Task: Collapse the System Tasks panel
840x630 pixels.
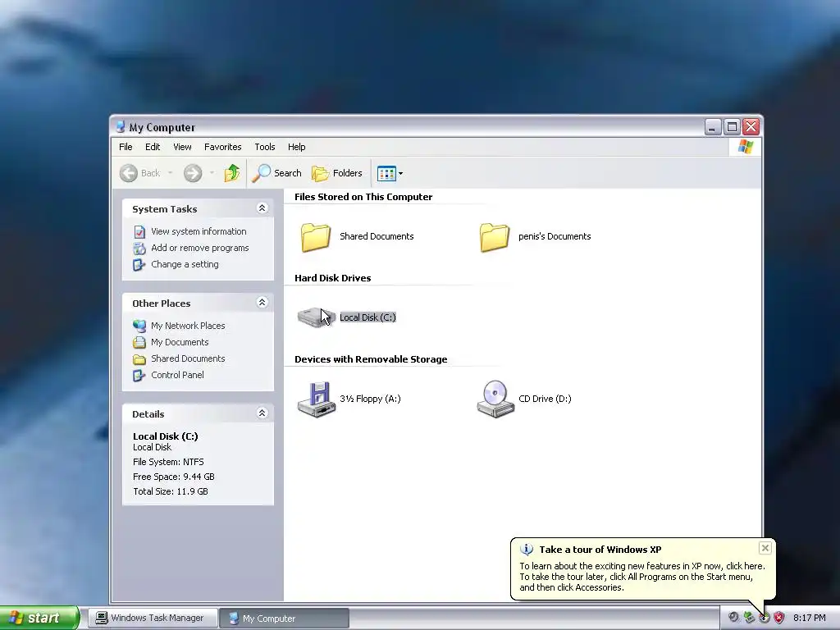Action: [x=262, y=208]
